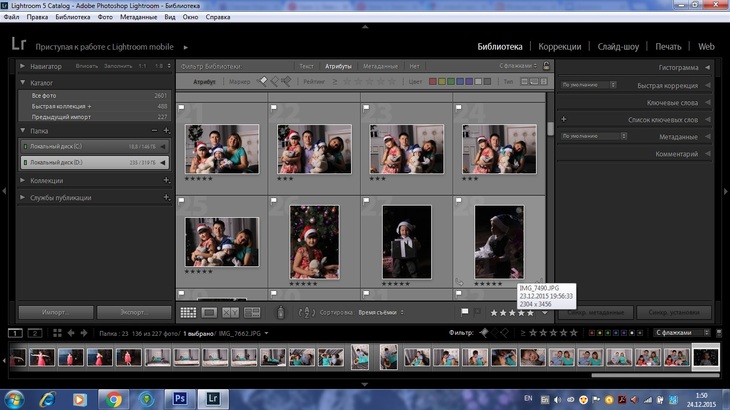Image resolution: width=730 pixels, height=410 pixels.
Task: Switch to Grid view in toolbar
Action: pyautogui.click(x=189, y=313)
